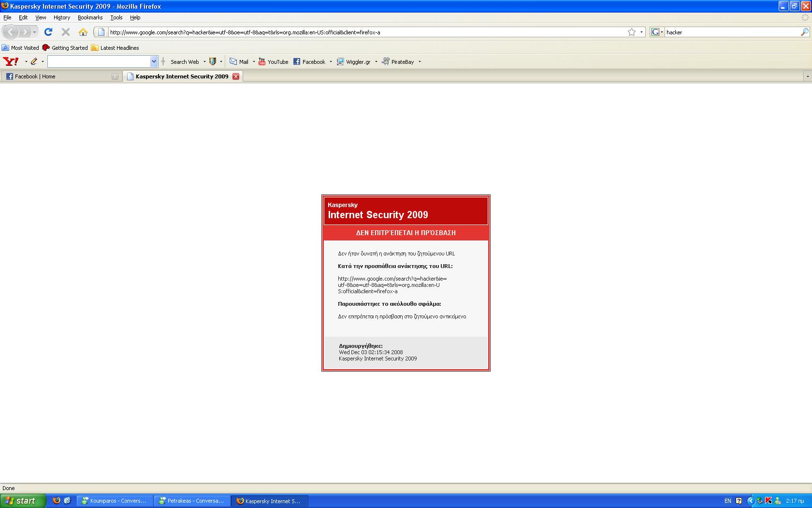Screen dimensions: 812x508
Task: Open the Home page icon
Action: point(83,32)
